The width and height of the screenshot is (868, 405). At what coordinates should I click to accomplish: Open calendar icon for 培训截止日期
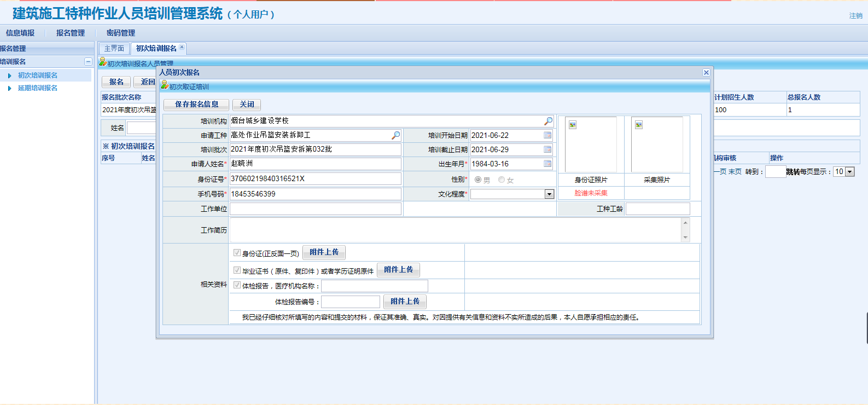click(x=547, y=149)
